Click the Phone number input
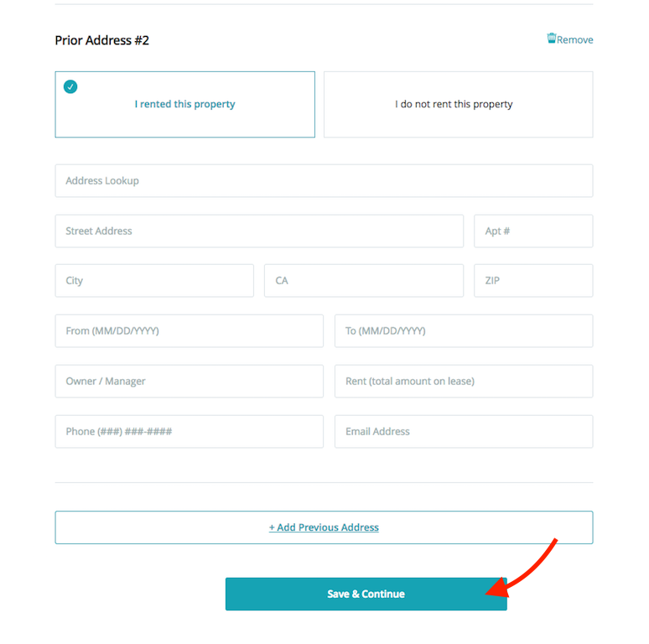The image size is (649, 644). pos(189,432)
